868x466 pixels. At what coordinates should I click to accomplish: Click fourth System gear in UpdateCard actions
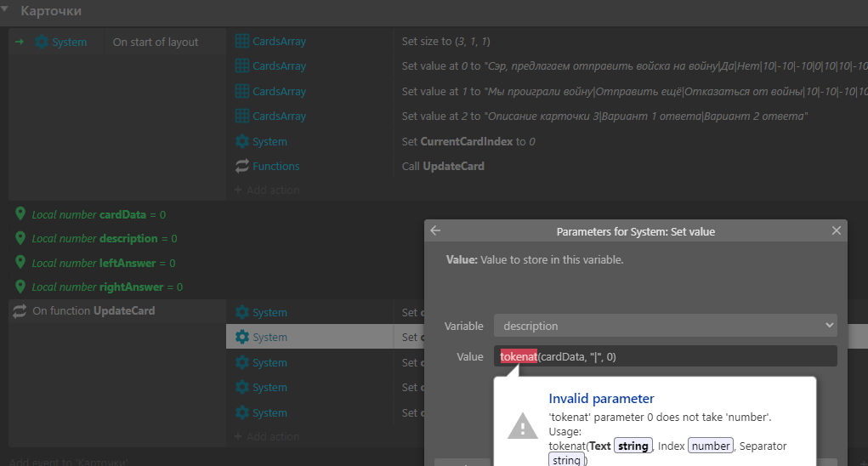point(242,388)
